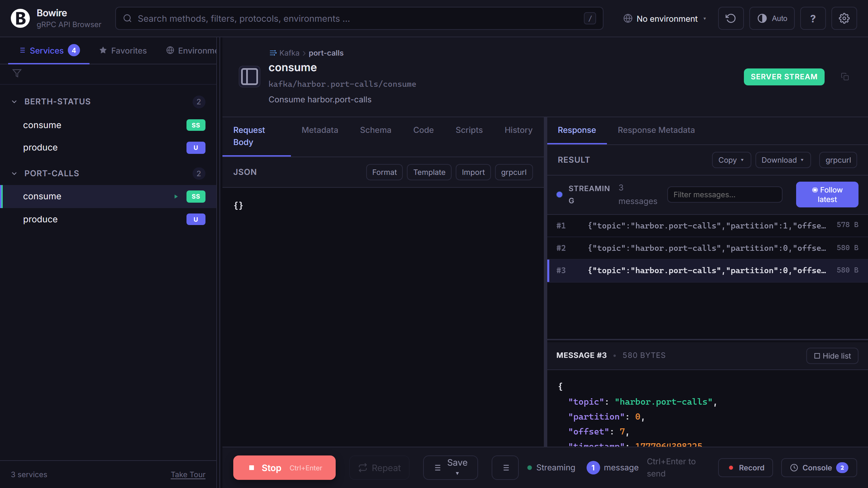Click the message count badge 1

(x=593, y=468)
